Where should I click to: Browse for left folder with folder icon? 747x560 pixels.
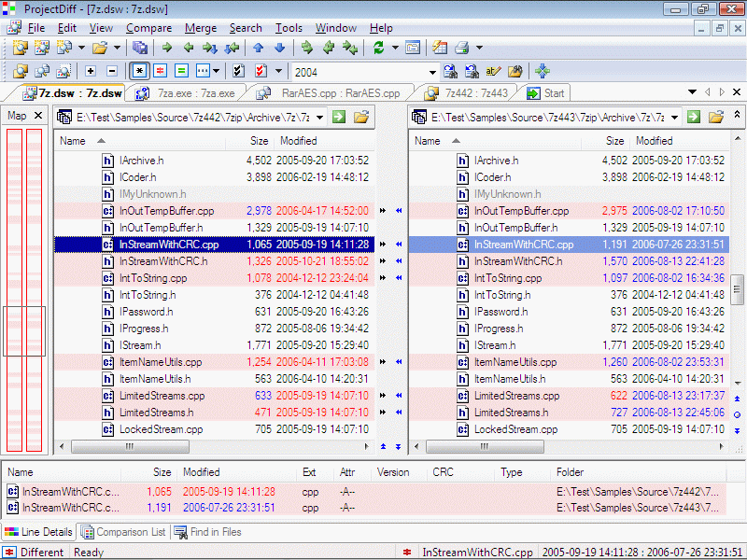click(361, 117)
